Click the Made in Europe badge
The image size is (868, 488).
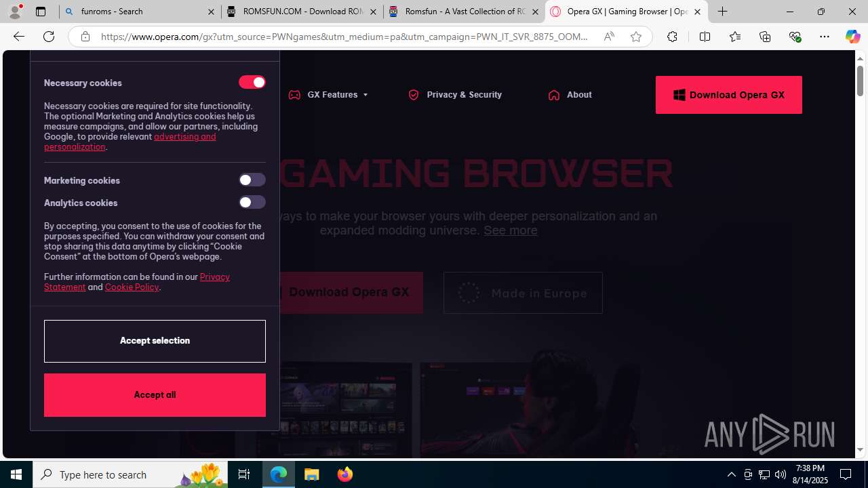tap(523, 293)
